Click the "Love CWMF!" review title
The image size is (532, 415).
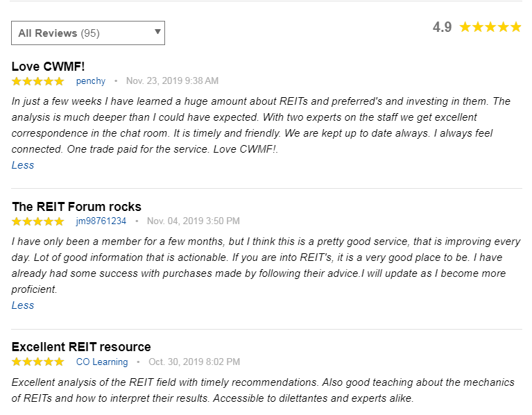click(48, 66)
